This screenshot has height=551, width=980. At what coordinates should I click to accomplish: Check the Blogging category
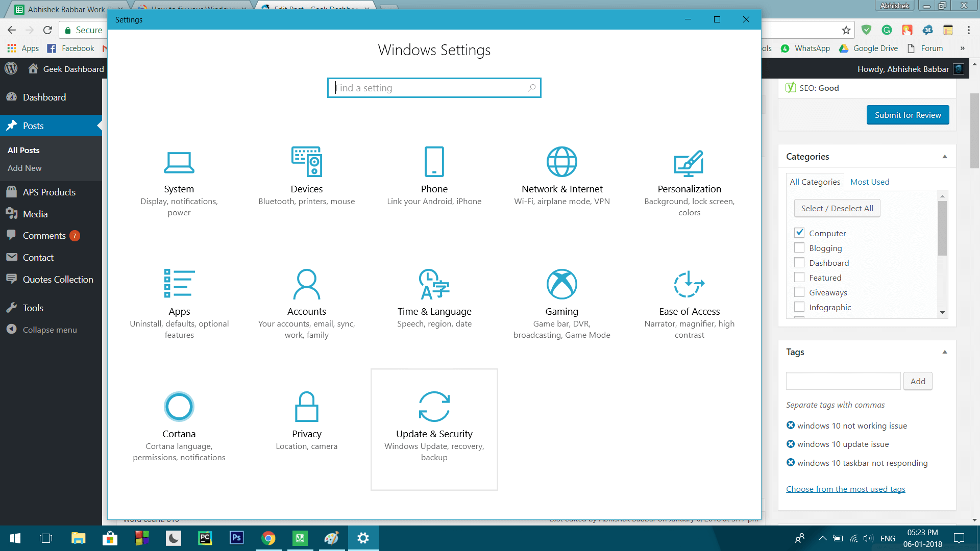(x=799, y=247)
